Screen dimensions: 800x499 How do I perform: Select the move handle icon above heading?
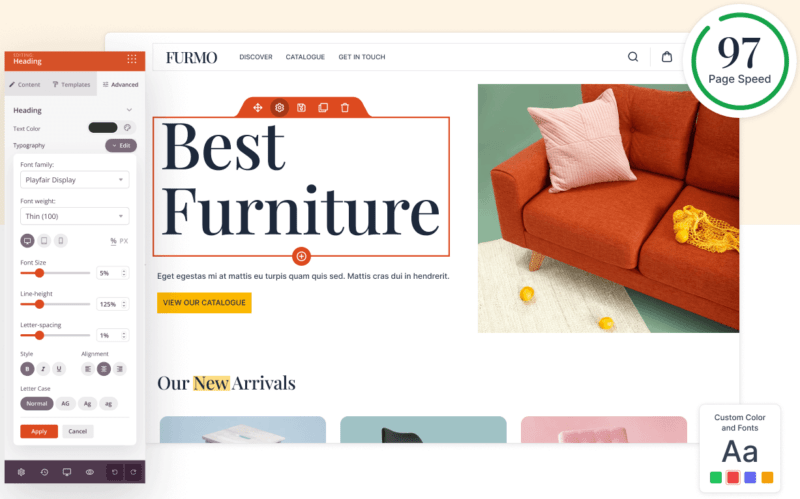[258, 108]
